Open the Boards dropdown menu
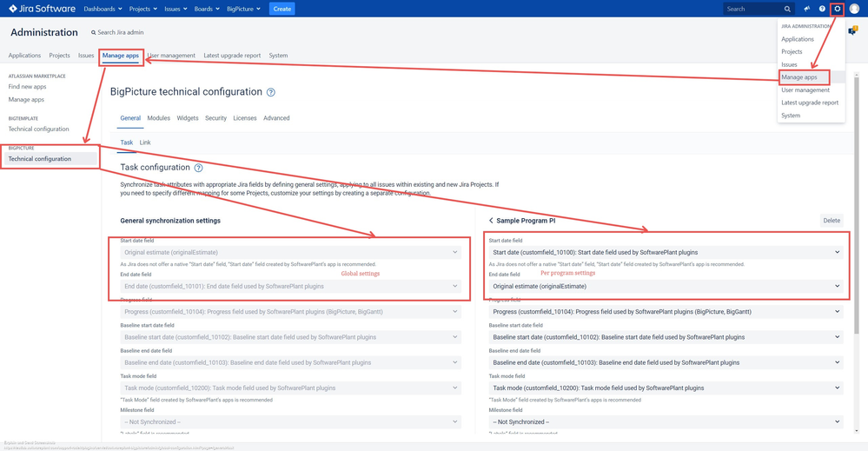The width and height of the screenshot is (868, 451). click(x=207, y=9)
